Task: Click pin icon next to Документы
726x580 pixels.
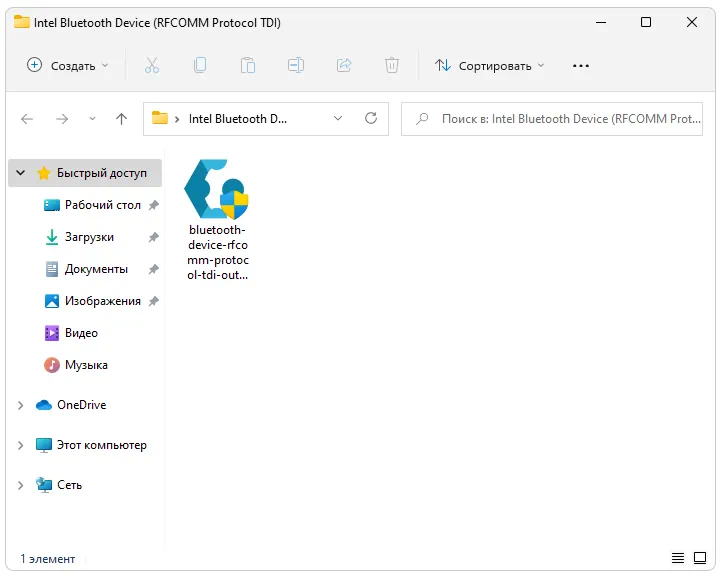Action: 154,269
